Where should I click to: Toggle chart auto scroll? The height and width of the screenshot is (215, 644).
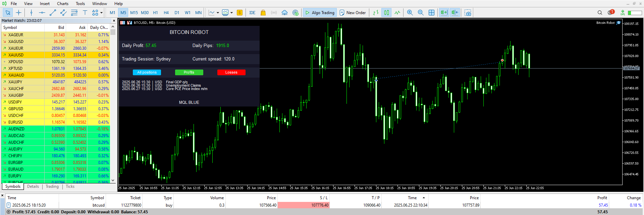444,13
